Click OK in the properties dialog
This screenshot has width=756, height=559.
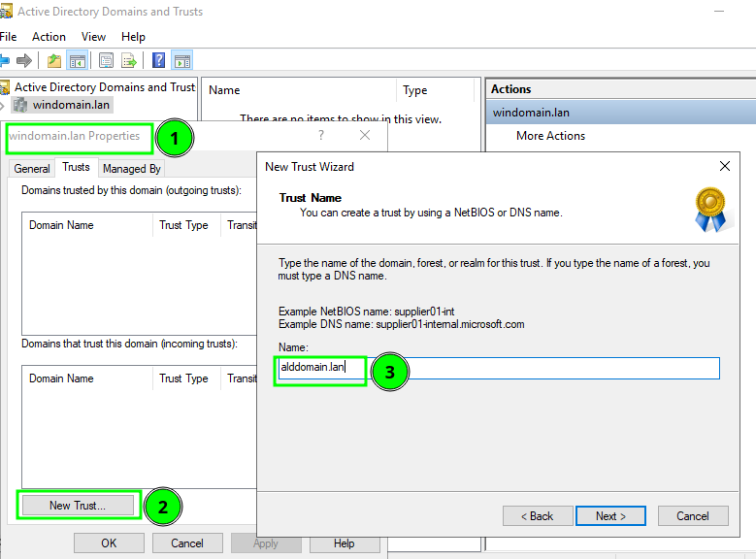109,543
